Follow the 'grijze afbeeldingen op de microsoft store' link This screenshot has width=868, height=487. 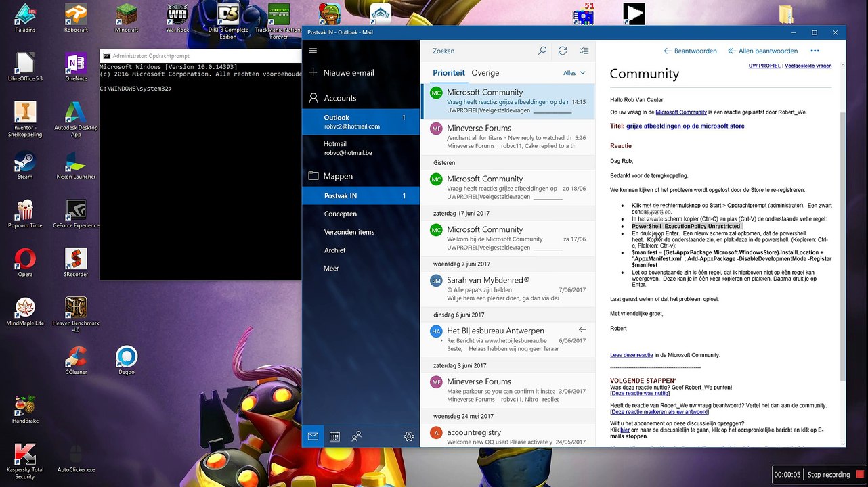[x=685, y=126]
